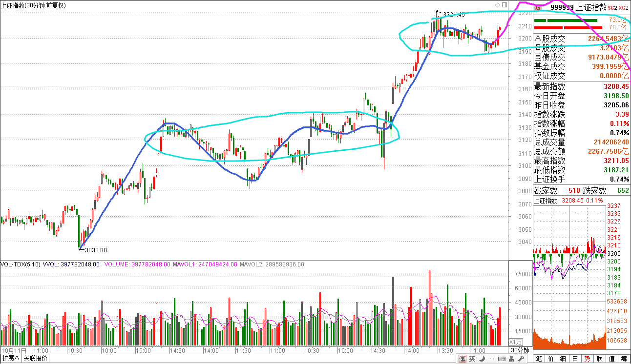
Task: Click the XG2 marker in header
Action: (x=624, y=7)
